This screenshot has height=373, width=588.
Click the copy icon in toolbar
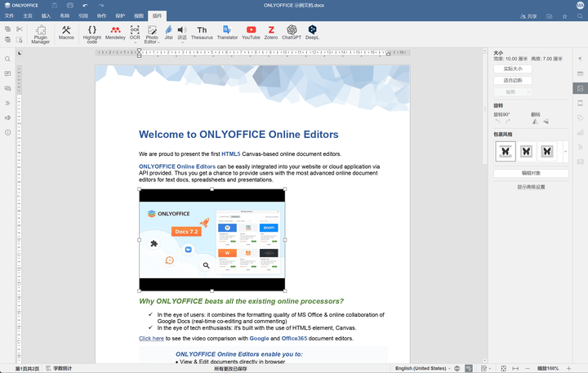(7, 29)
